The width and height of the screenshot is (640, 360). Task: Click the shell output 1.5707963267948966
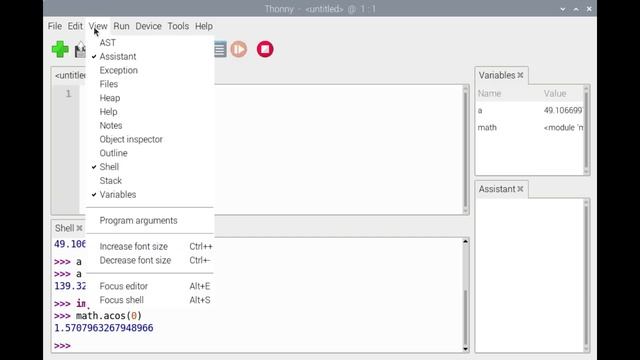[104, 328]
